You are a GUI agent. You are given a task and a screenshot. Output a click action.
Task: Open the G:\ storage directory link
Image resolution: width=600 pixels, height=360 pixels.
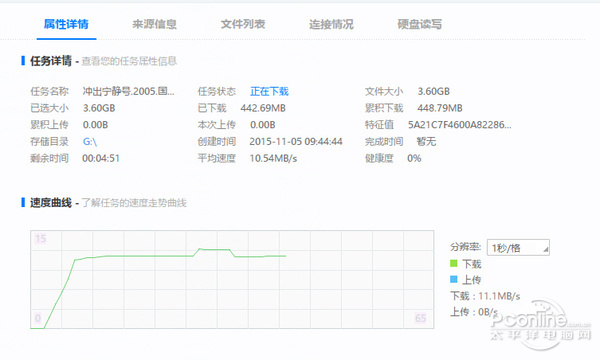coord(90,142)
